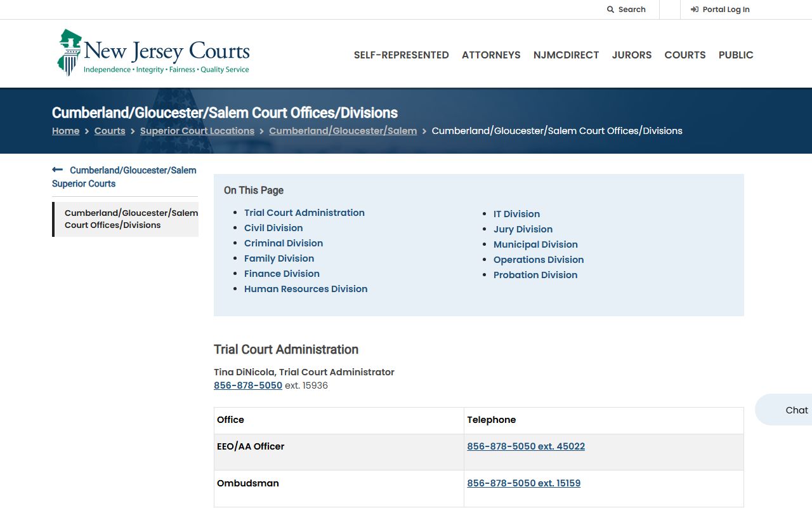Click EEO/AA Officer phone ext. 45022
812x508 pixels.
coord(526,446)
